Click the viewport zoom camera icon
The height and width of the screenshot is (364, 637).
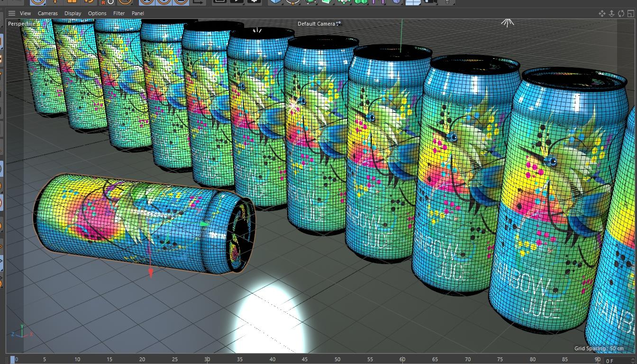pos(611,13)
